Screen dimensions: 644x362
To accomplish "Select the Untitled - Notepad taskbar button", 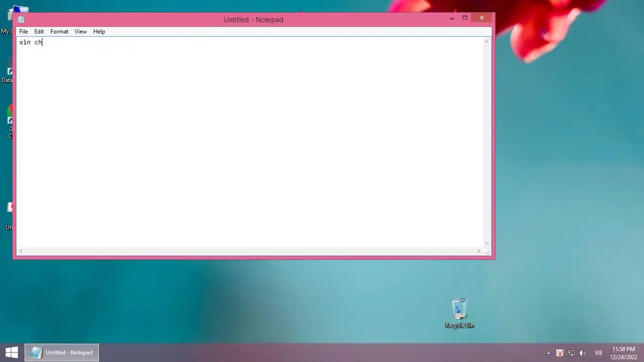I will [62, 353].
